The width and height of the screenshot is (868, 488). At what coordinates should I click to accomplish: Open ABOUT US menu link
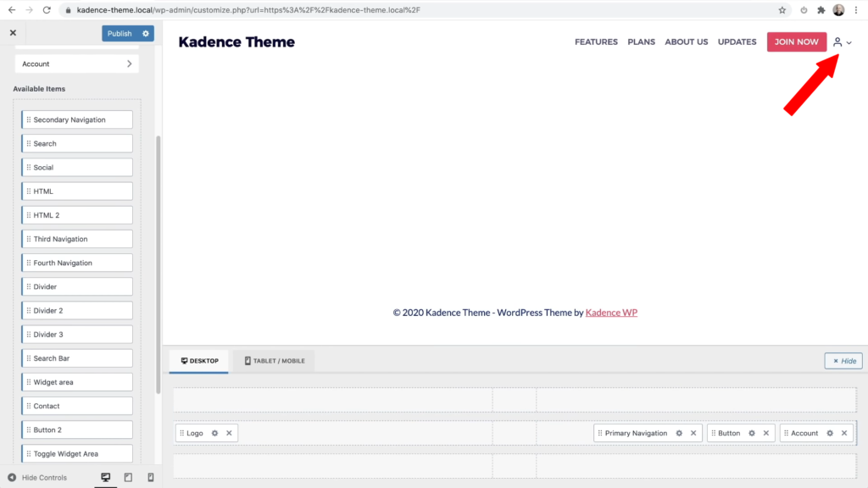pos(687,42)
